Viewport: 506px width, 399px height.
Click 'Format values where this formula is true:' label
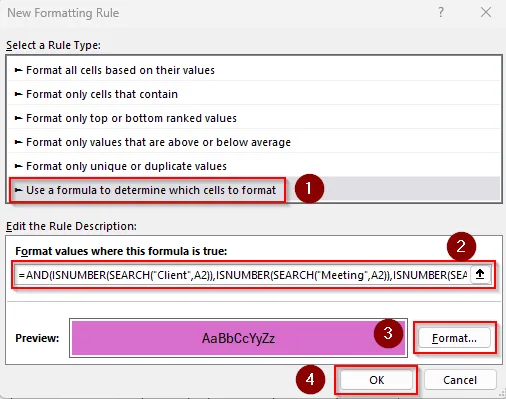point(121,251)
